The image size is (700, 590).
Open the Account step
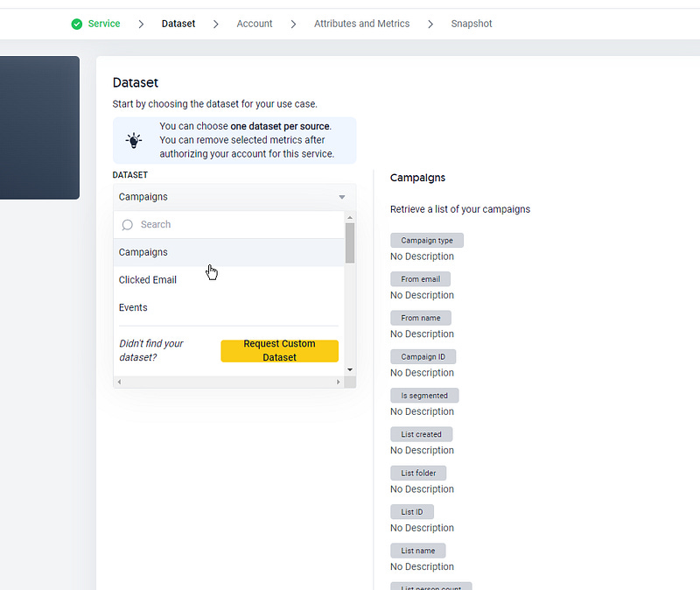pos(255,24)
